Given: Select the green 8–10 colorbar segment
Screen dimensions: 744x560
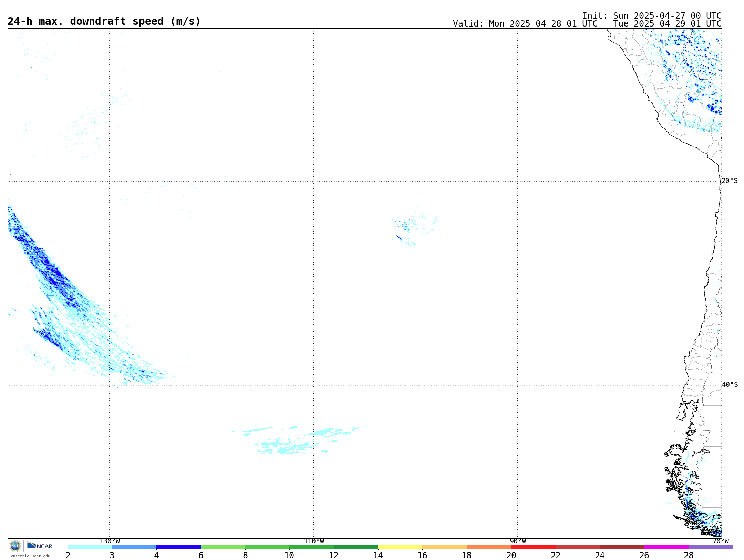Looking at the screenshot, I should tap(267, 547).
